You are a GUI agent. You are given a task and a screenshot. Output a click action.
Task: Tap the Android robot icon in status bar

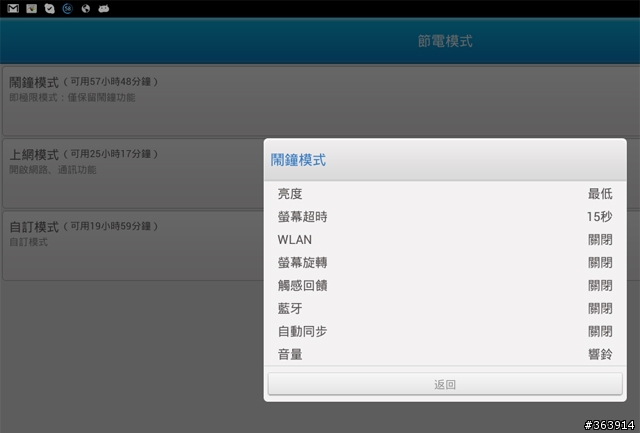(x=103, y=8)
